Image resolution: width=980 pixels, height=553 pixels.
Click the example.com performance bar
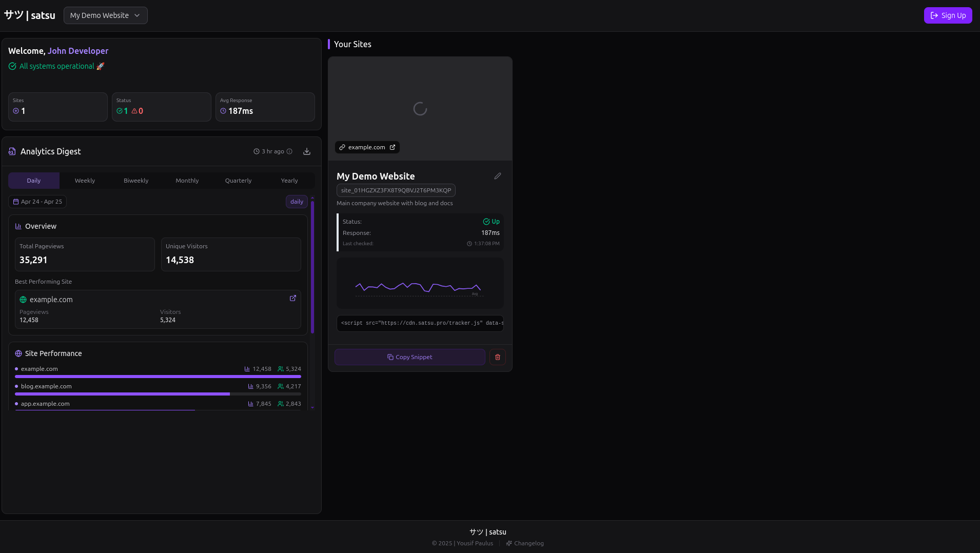(x=158, y=377)
